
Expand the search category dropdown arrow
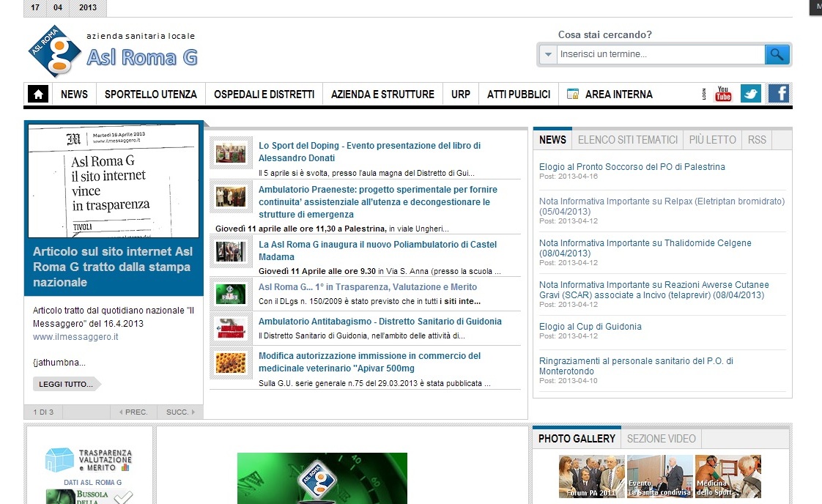tap(547, 54)
